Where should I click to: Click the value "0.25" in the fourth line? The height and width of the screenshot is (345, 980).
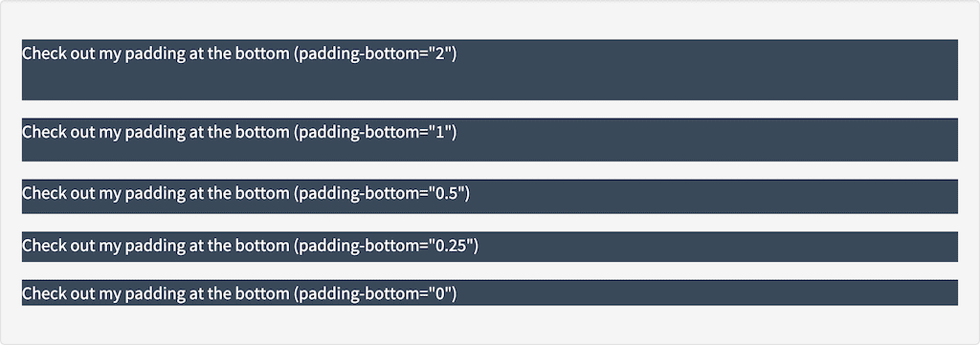(x=450, y=246)
